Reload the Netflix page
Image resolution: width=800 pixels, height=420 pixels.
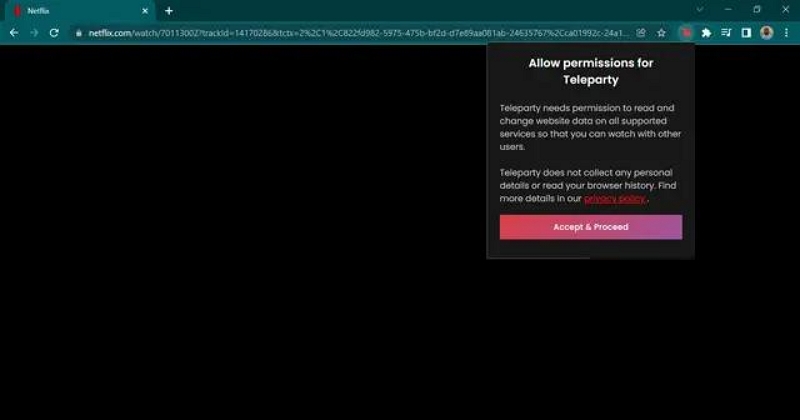point(54,33)
